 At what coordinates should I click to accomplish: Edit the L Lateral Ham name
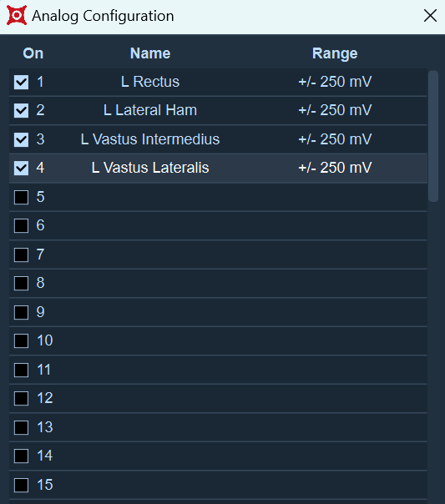pos(150,110)
